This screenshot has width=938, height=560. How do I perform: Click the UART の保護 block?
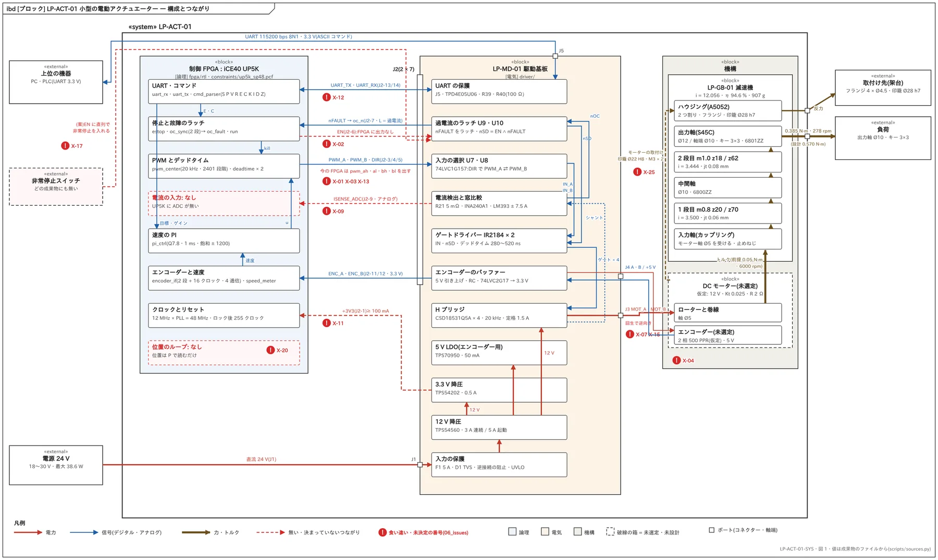coord(499,91)
